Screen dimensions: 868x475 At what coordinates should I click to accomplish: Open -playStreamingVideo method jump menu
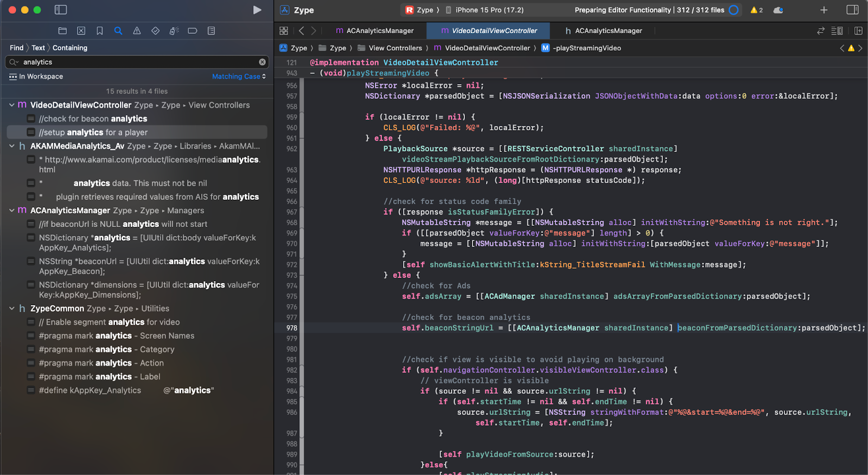point(581,48)
